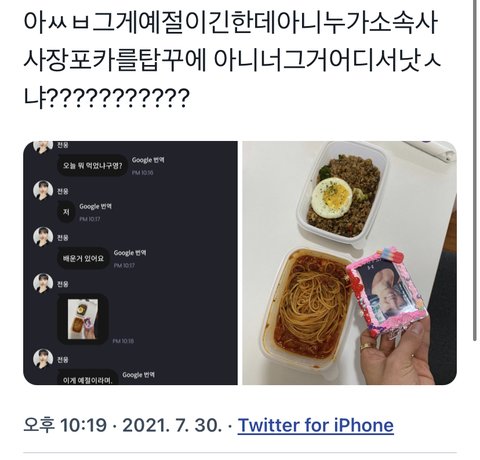Click the vertical scrollbar at the right edge
The height and width of the screenshot is (460, 480).
click(x=475, y=170)
